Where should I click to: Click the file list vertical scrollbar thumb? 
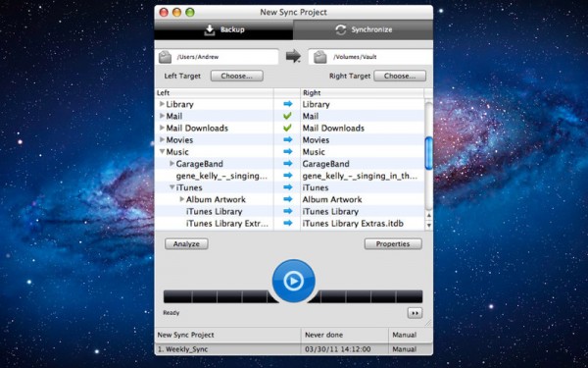428,153
